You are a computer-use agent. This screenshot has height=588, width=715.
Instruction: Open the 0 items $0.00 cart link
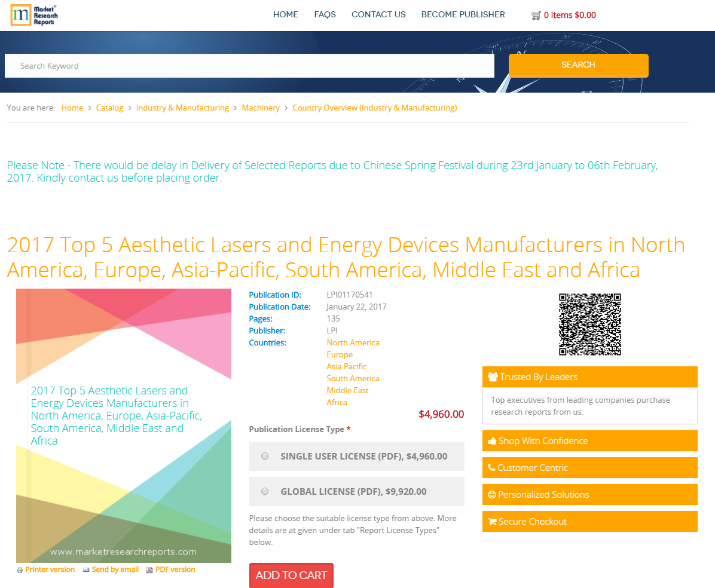[570, 15]
